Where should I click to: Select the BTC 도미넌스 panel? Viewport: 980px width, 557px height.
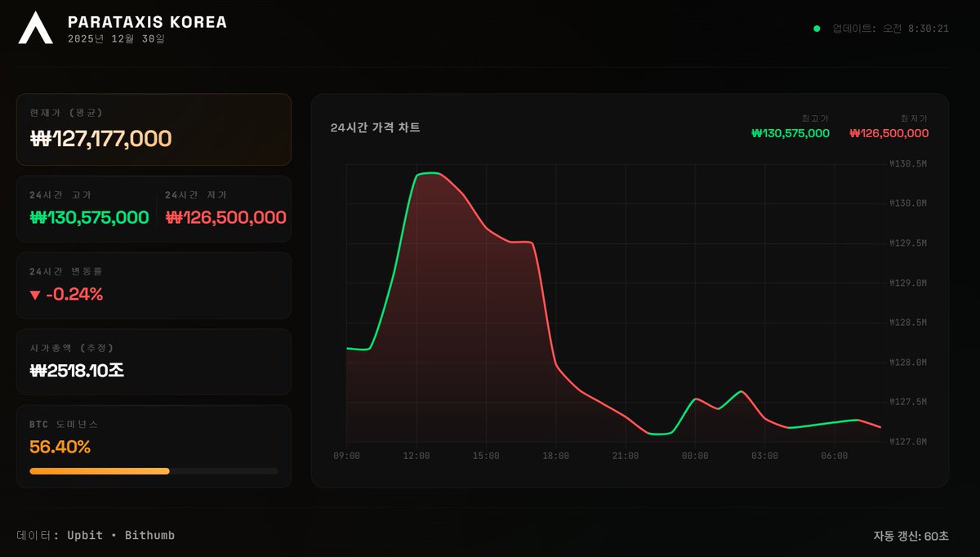point(154,444)
